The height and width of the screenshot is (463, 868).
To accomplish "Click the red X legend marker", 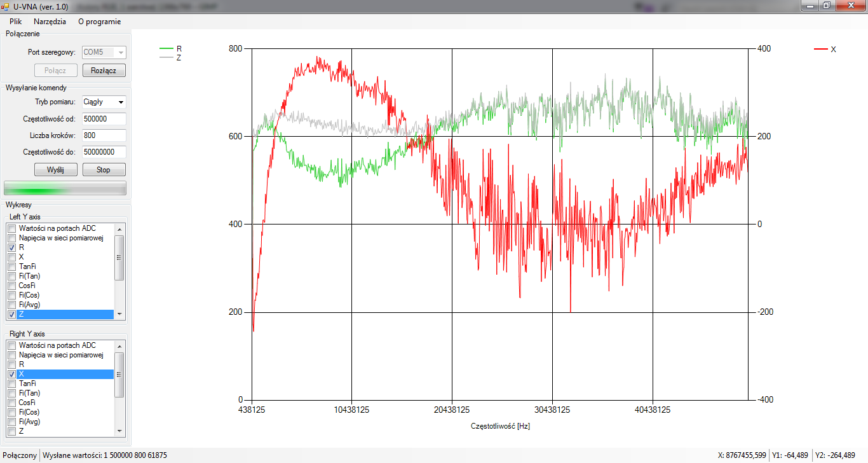I will 821,49.
